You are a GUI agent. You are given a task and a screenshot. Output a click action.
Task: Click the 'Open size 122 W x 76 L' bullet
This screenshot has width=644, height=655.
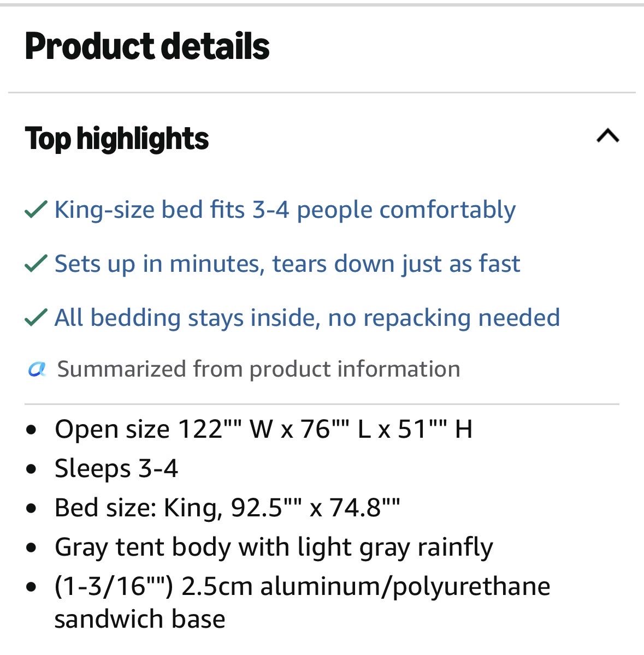(x=263, y=430)
